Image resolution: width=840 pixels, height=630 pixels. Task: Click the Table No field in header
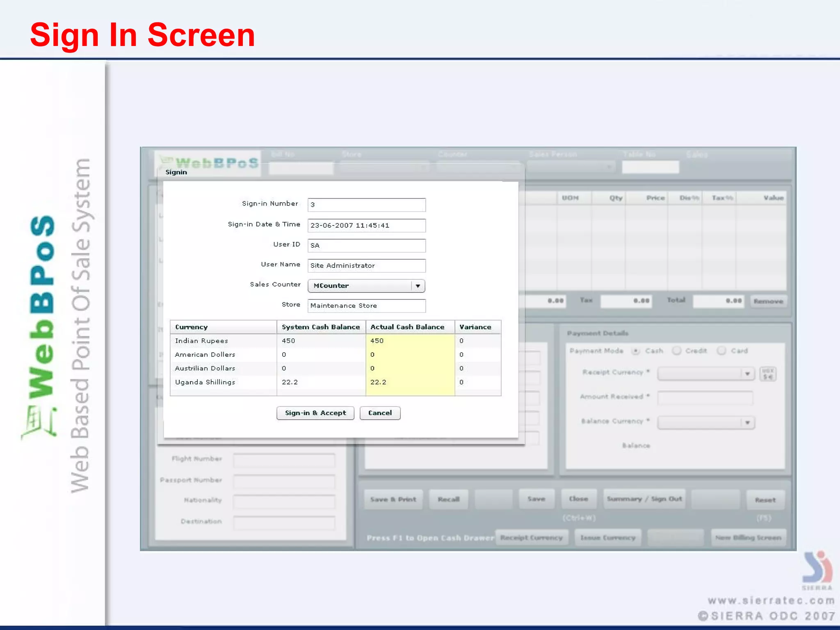coord(651,167)
